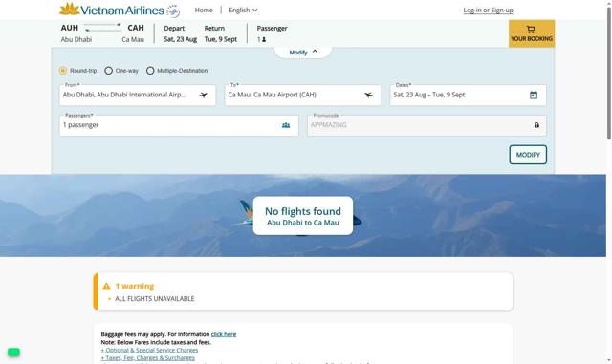Click the Return Tue, 9 Sept summary

coord(221,33)
